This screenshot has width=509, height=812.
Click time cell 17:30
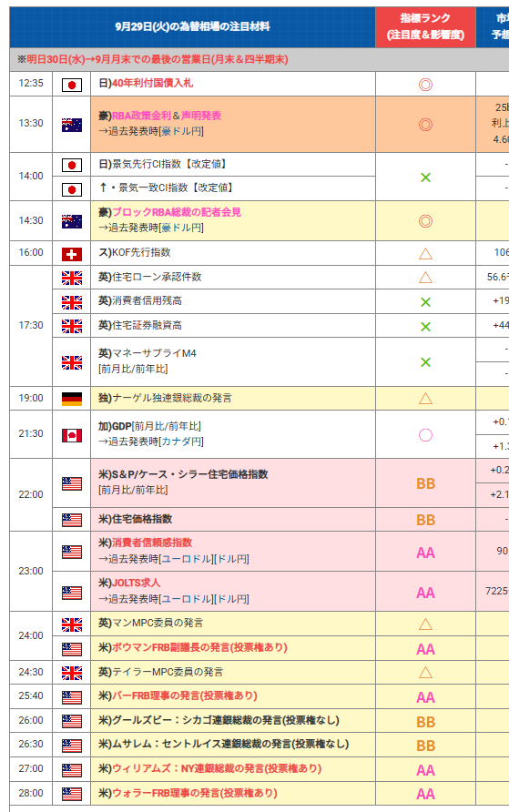click(31, 325)
